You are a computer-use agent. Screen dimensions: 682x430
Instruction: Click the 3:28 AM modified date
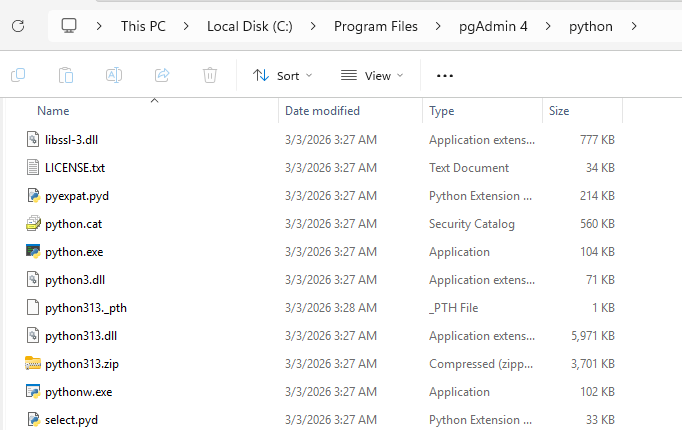[331, 307]
